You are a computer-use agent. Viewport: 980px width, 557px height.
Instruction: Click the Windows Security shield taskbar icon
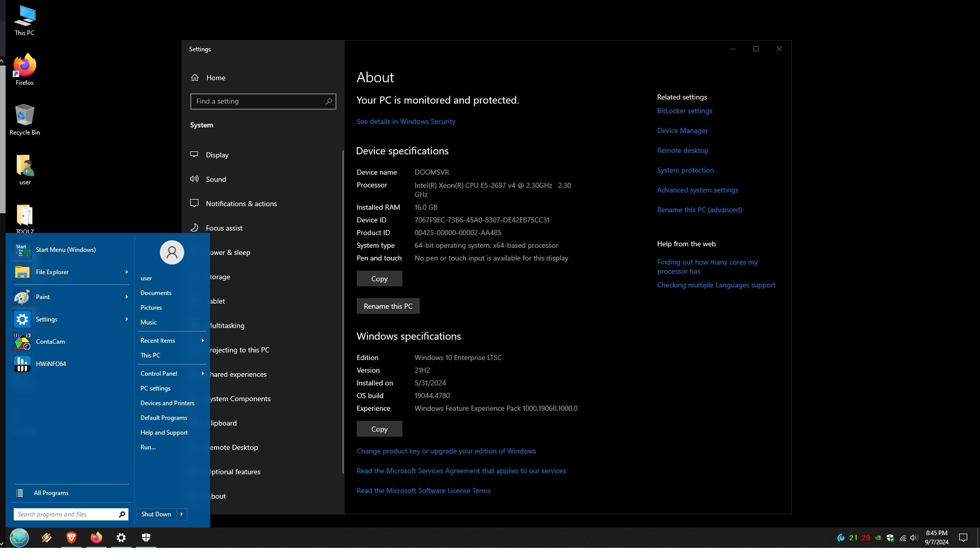(x=146, y=538)
